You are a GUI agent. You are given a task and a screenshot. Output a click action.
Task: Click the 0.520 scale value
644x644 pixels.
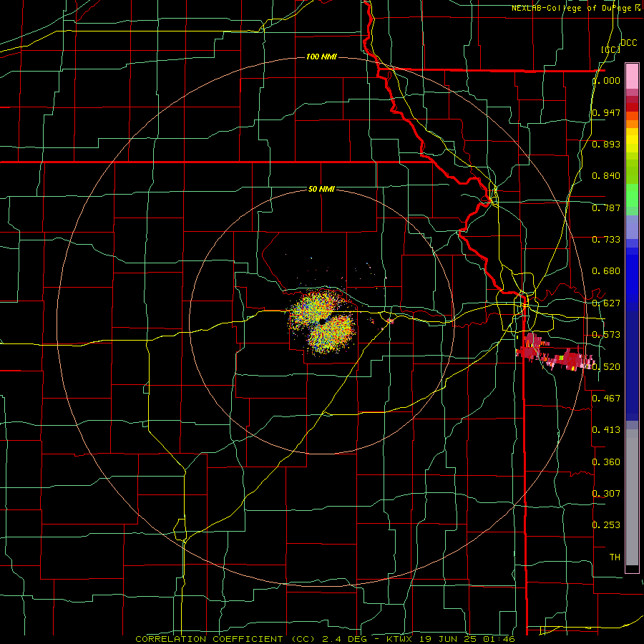606,366
